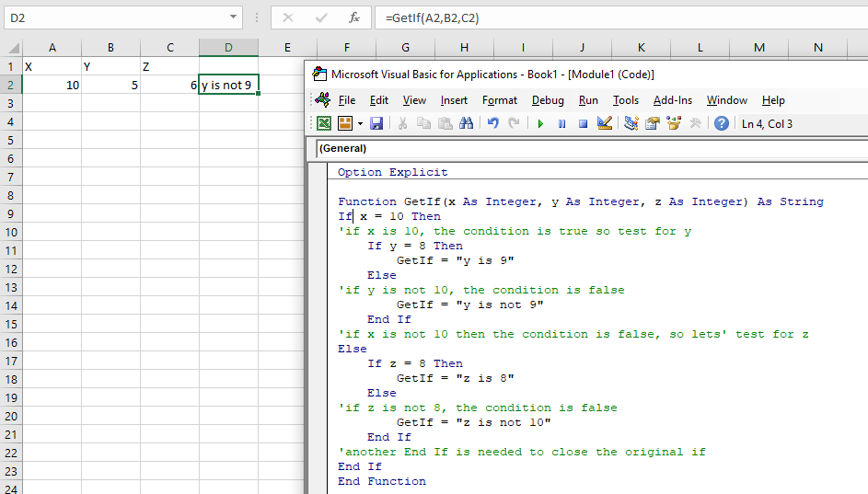Viewport: 868px width, 494px height.
Task: Open the Tools menu
Action: click(626, 100)
